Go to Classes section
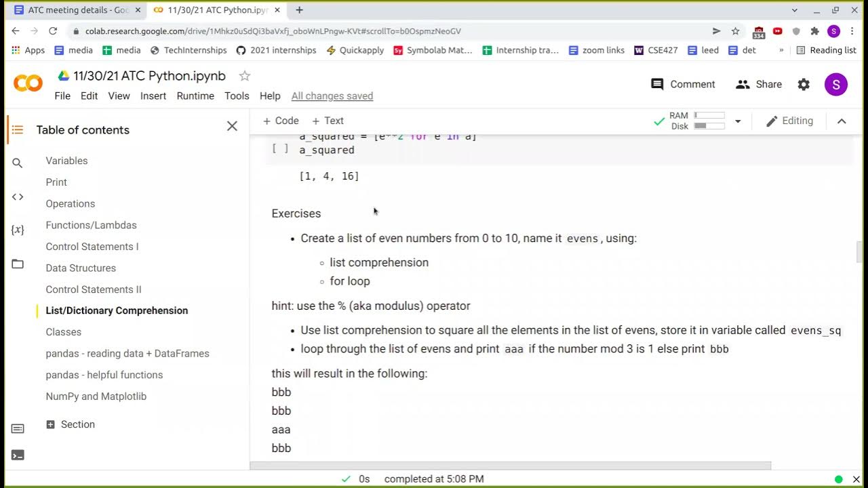Screen dimensions: 868x488 pyautogui.click(x=64, y=332)
